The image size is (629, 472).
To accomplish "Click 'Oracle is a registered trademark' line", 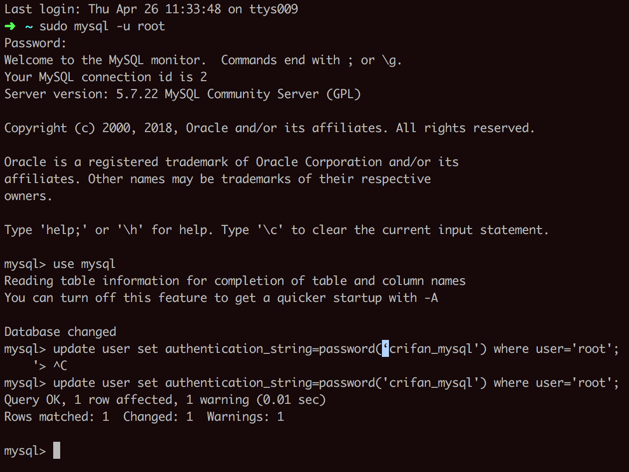I will [231, 162].
